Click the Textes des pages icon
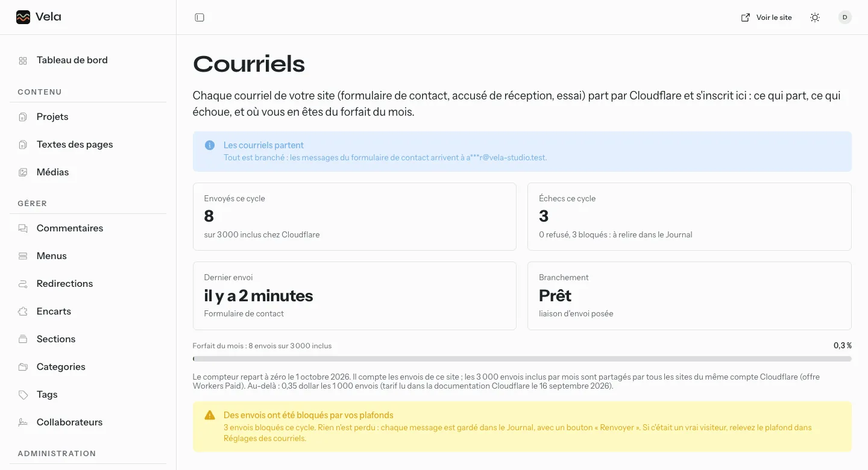The width and height of the screenshot is (868, 470). pyautogui.click(x=23, y=145)
